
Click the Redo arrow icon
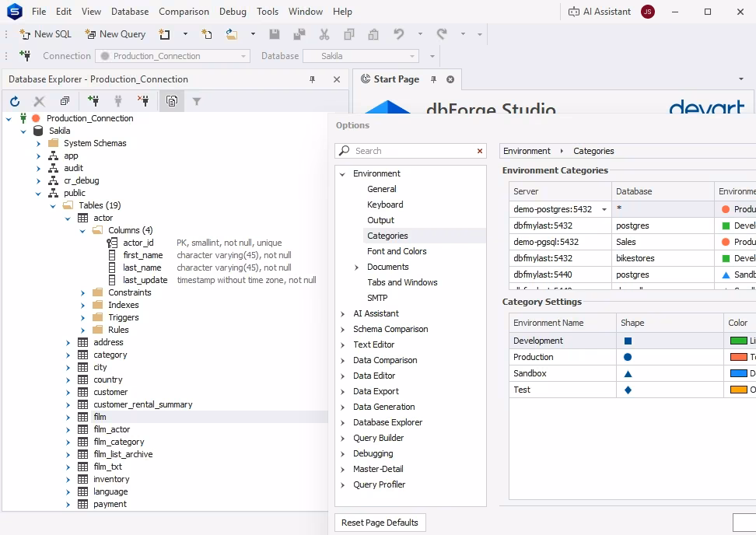(442, 34)
